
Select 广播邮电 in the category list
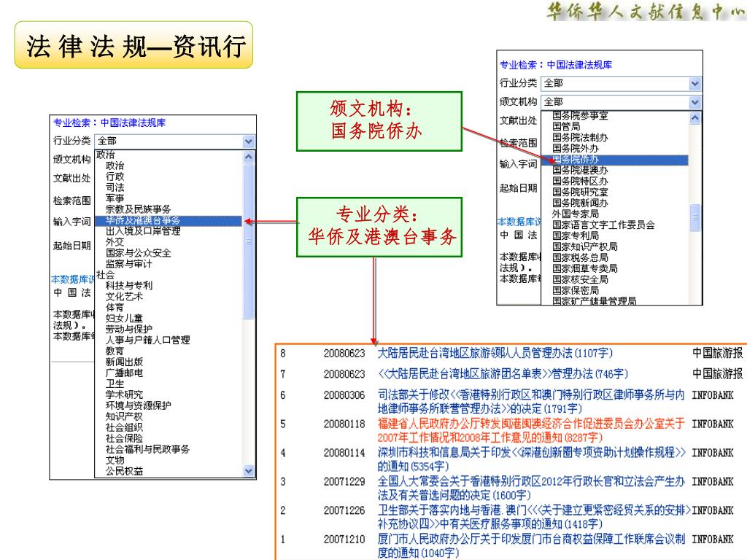point(124,373)
